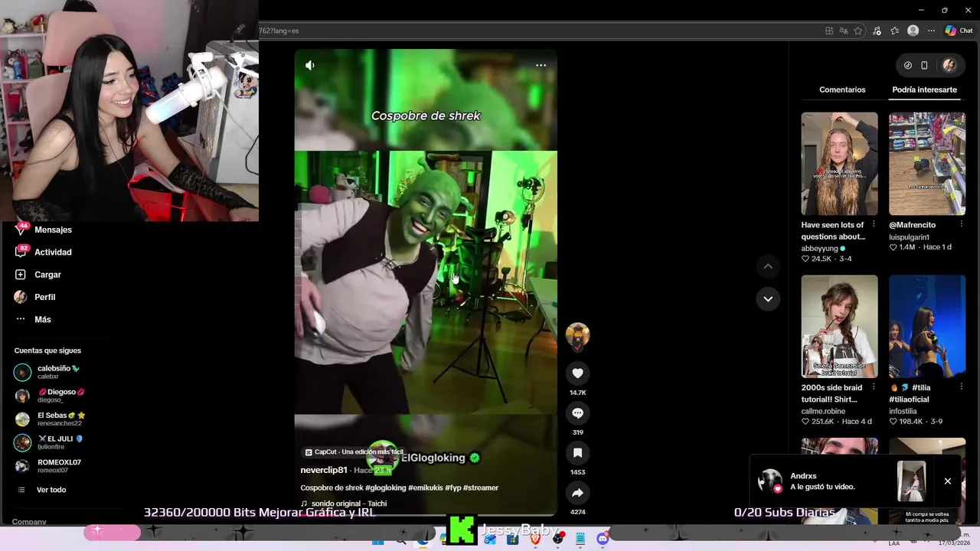Open the #glogloking hashtag in caption

[385, 487]
